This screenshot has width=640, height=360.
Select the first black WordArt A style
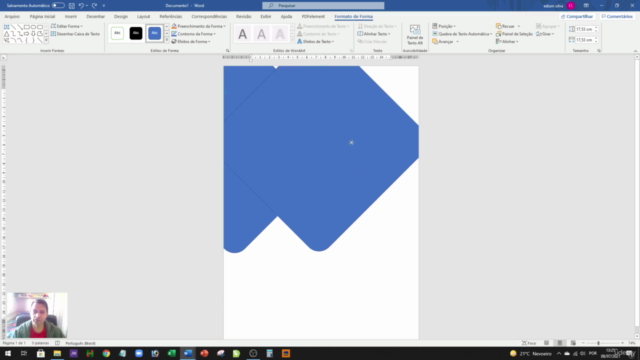click(x=242, y=34)
